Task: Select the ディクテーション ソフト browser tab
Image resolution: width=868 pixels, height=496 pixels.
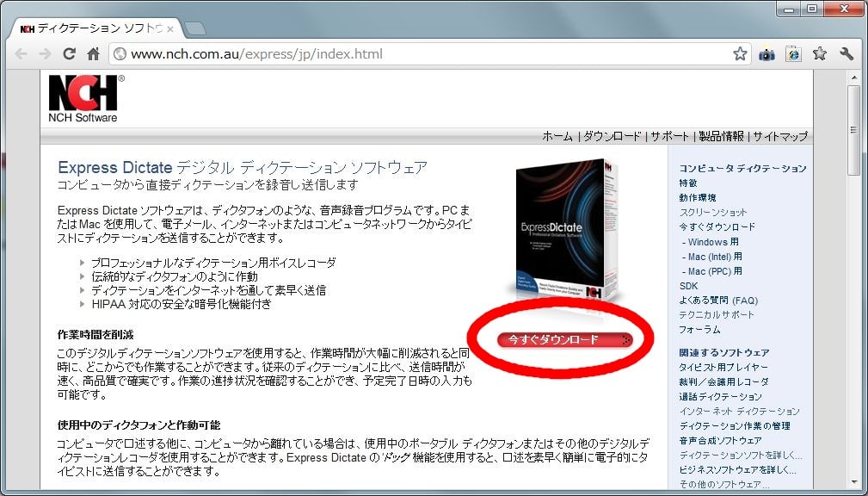Action: point(95,28)
